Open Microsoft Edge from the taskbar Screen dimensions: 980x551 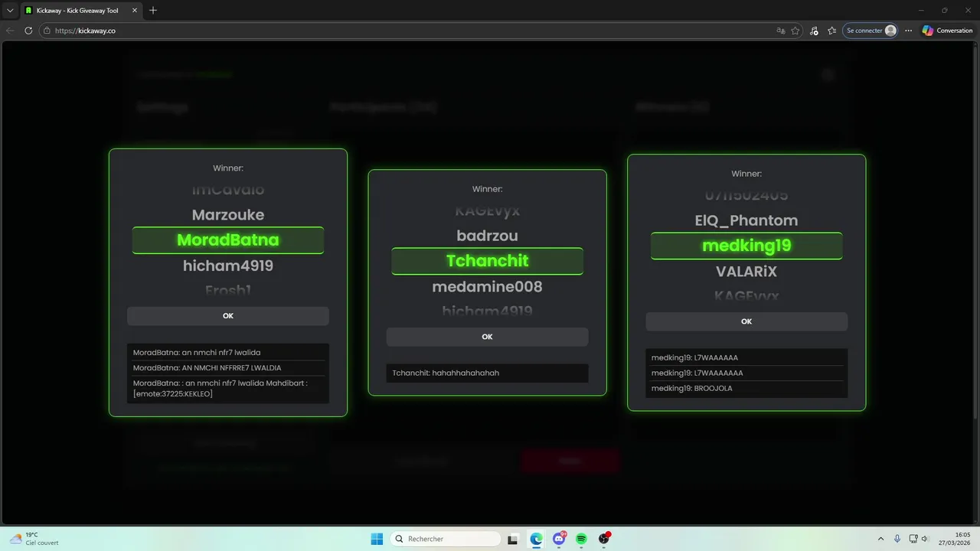click(537, 539)
